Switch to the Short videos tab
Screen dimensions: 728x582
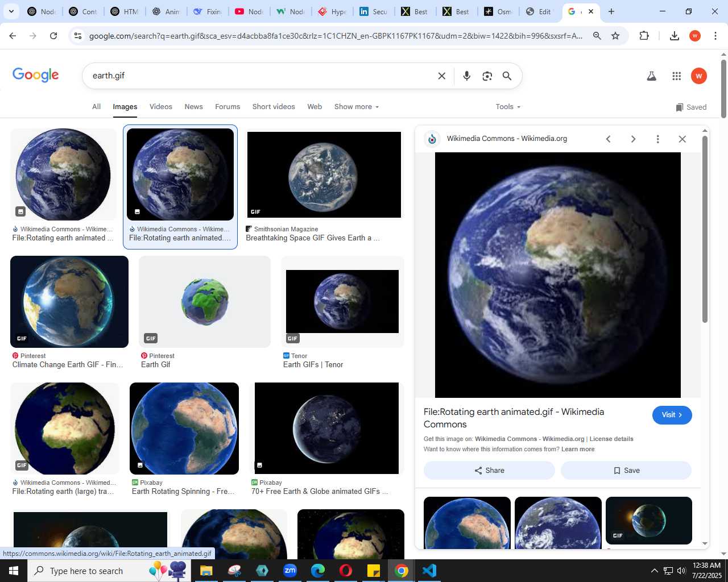[274, 107]
